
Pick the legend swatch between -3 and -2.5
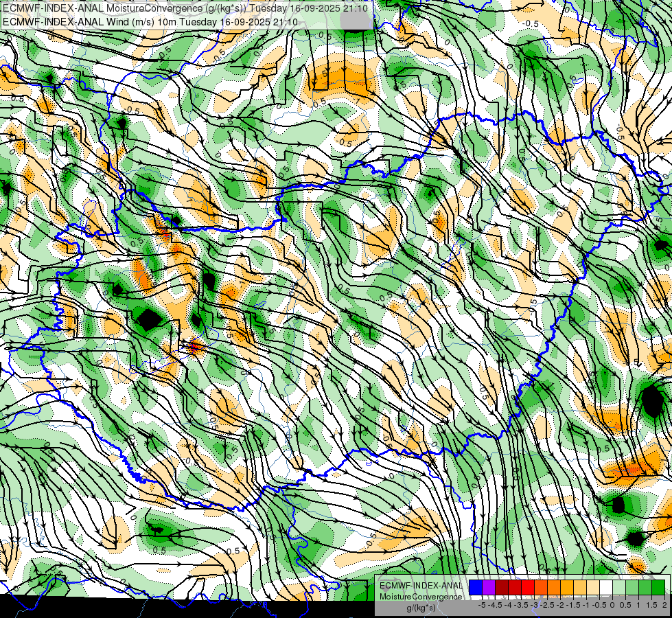pyautogui.click(x=541, y=587)
